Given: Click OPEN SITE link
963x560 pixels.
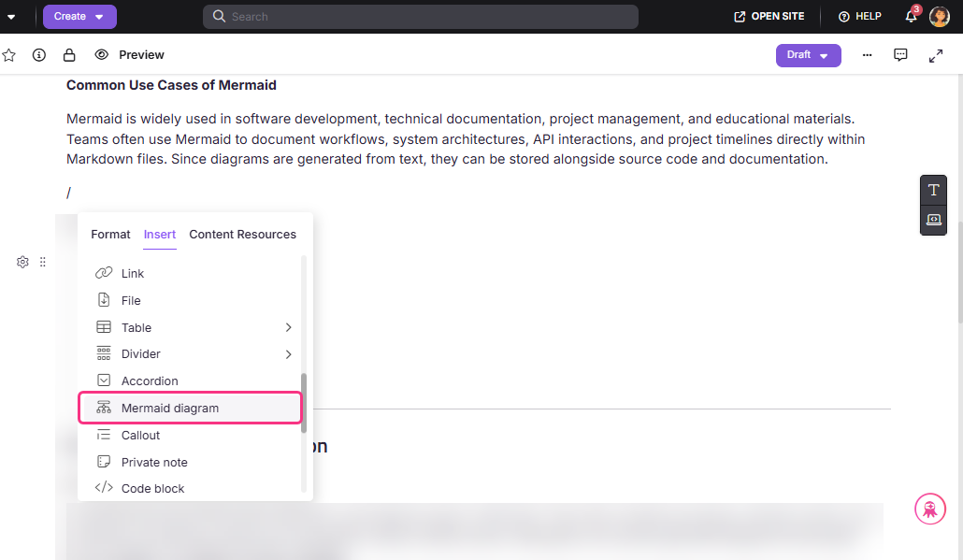Looking at the screenshot, I should point(769,17).
